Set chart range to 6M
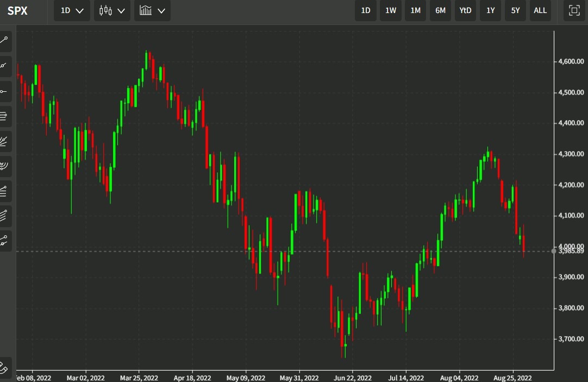This screenshot has height=382, width=588. pos(440,10)
